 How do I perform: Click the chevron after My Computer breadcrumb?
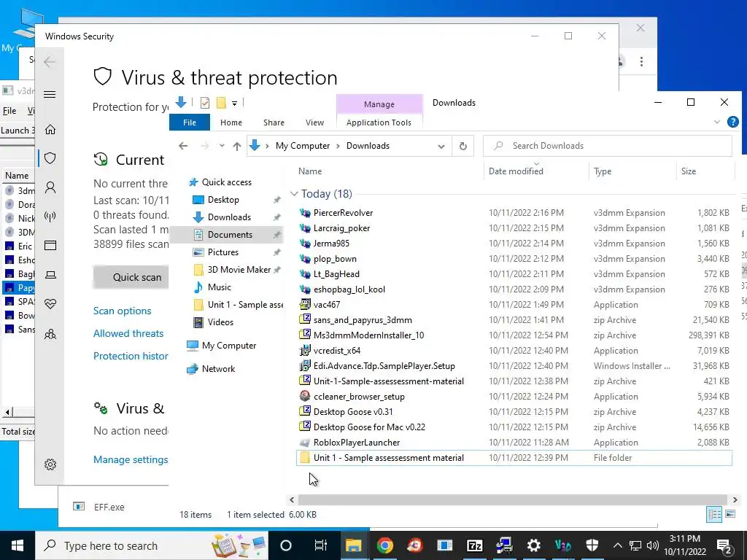coord(338,146)
